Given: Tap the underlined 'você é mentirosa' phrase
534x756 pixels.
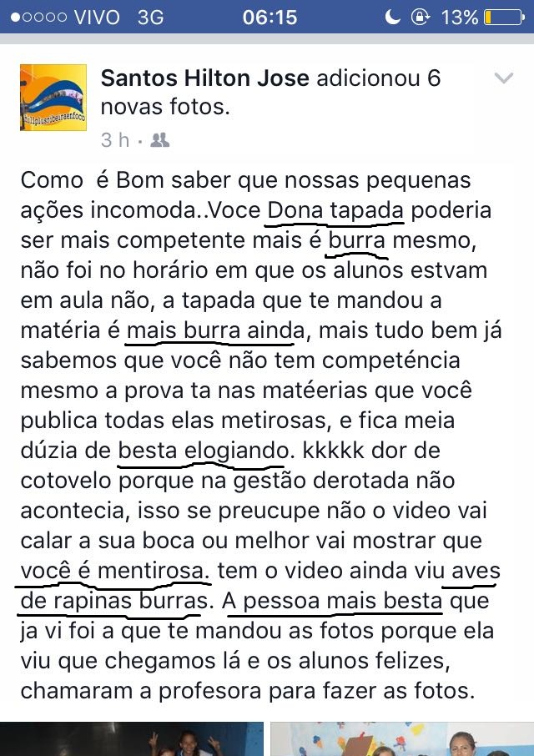Looking at the screenshot, I should click(114, 571).
